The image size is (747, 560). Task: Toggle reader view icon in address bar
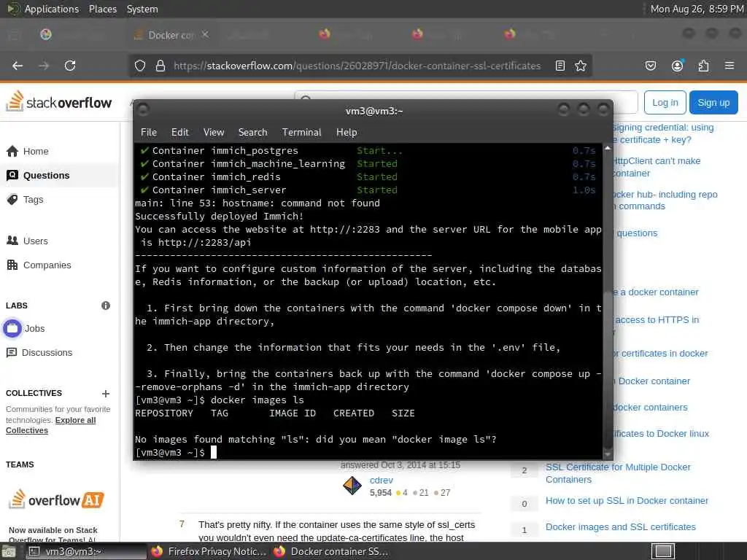[560, 66]
